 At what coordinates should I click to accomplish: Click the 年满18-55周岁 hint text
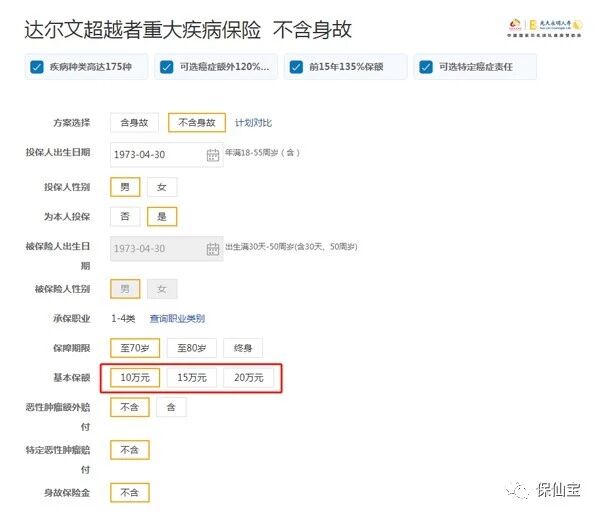262,153
